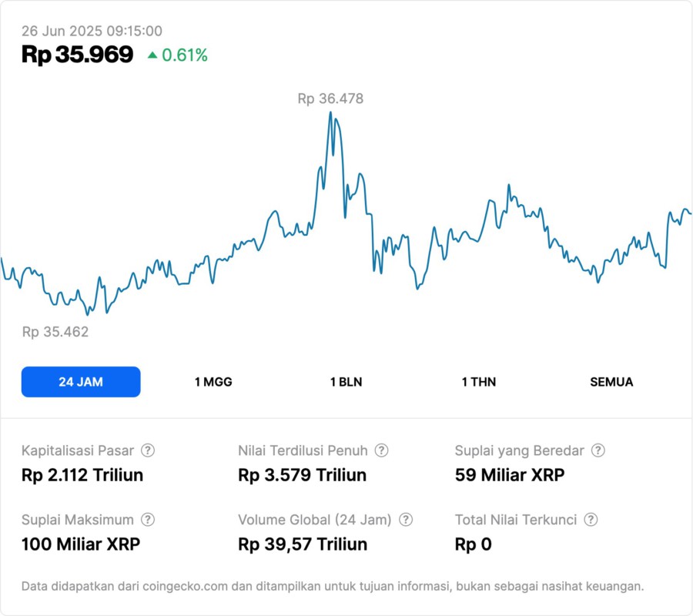This screenshot has width=693, height=616.
Task: Click the 0.61% change percentage
Action: pos(184,55)
